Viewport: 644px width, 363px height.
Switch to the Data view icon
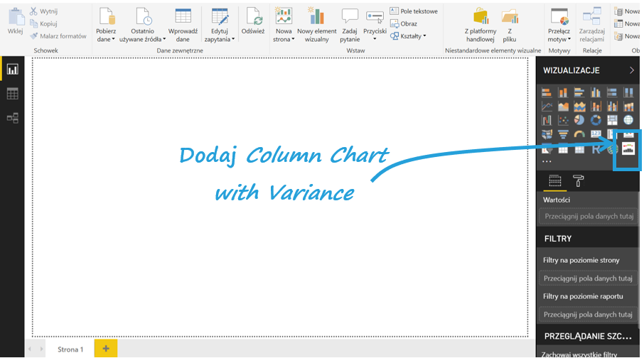(12, 94)
